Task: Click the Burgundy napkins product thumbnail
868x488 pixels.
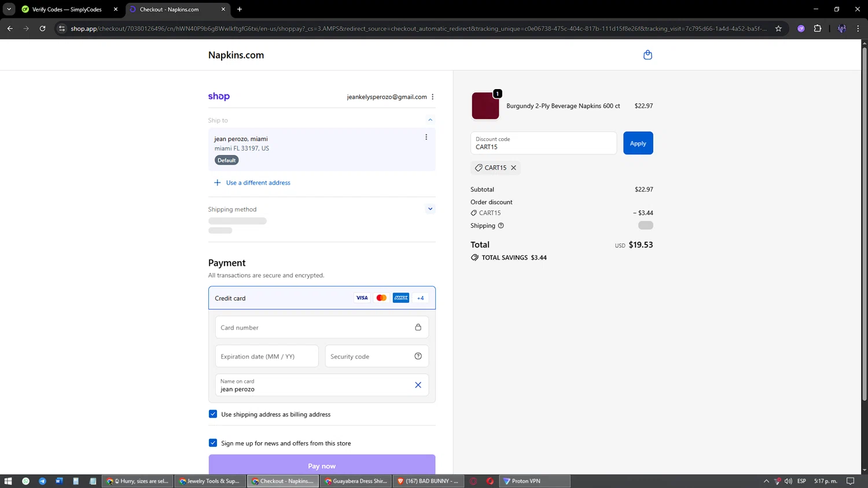Action: [486, 106]
